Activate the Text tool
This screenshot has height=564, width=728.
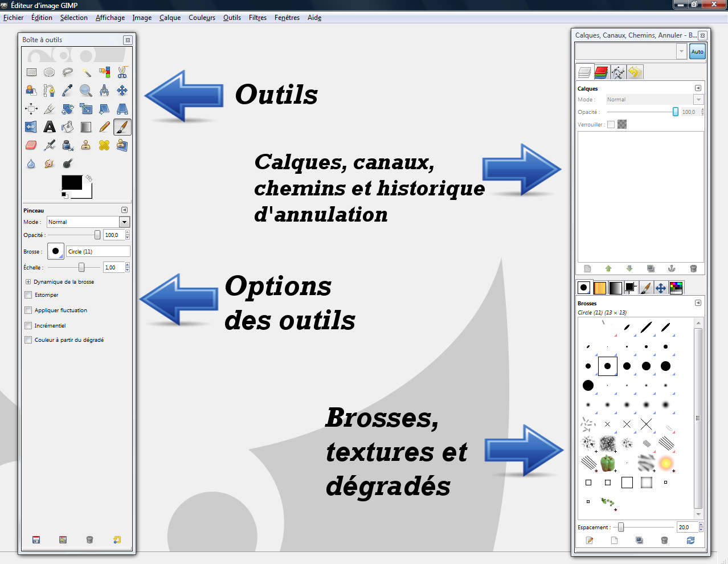coord(50,127)
